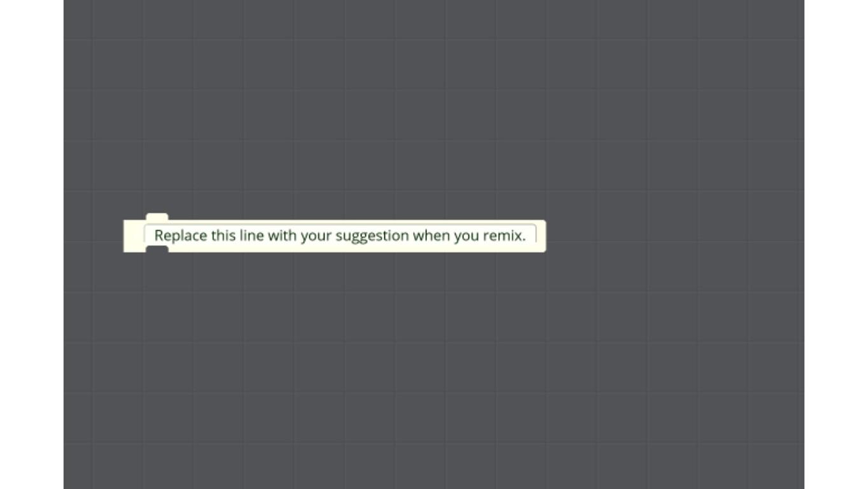Viewport: 868px width, 489px height.
Task: Click the top connector notch of block
Action: tap(157, 217)
